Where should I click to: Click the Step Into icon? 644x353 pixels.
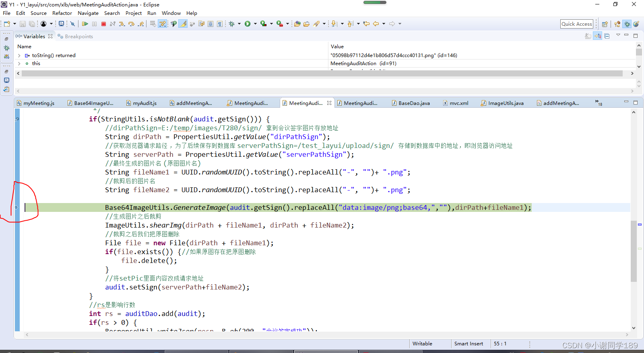tap(122, 24)
